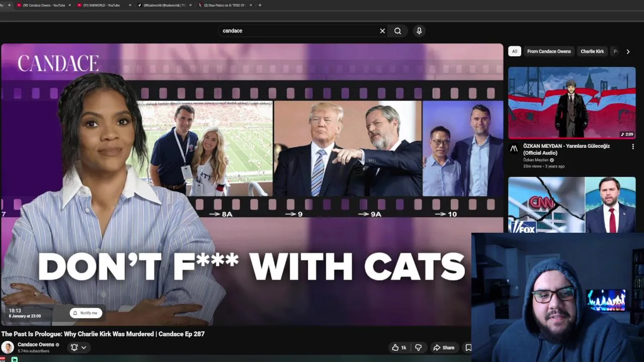Click the main video premiere player
The width and height of the screenshot is (644, 362).
point(252,185)
